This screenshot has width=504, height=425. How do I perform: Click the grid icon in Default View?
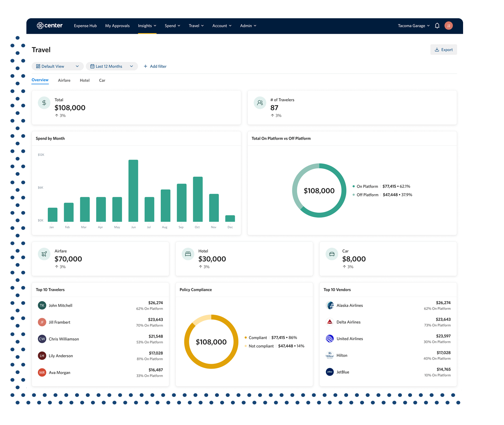tap(38, 66)
